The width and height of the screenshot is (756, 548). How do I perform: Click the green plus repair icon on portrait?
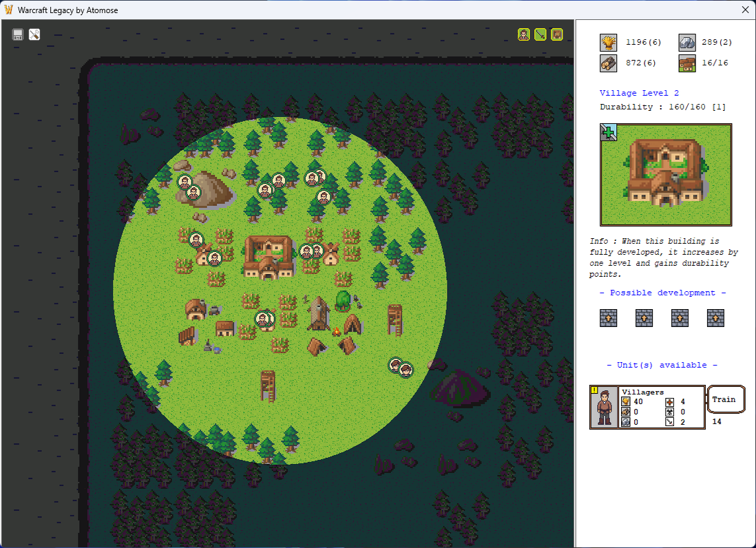pos(609,132)
